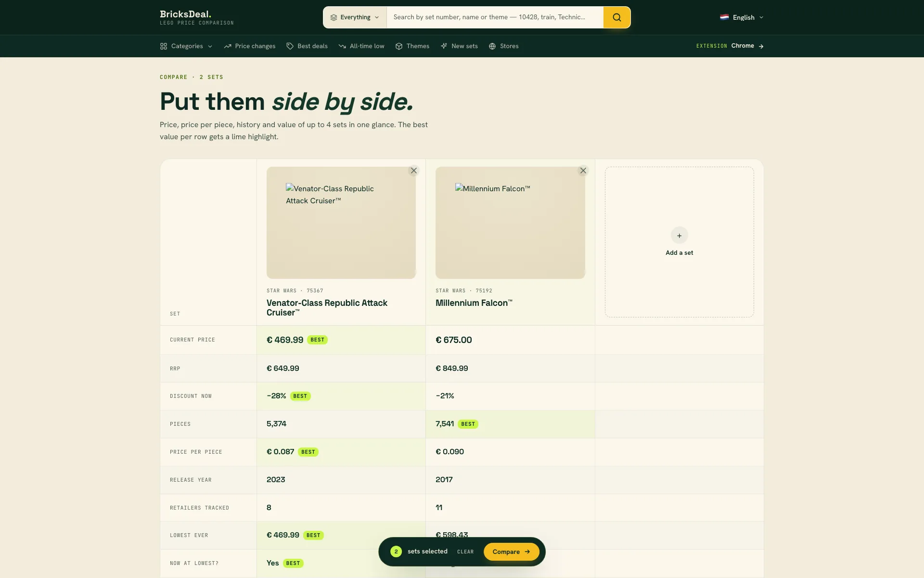This screenshot has width=924, height=578.
Task: Click the 7,541 pieces value
Action: coord(445,424)
